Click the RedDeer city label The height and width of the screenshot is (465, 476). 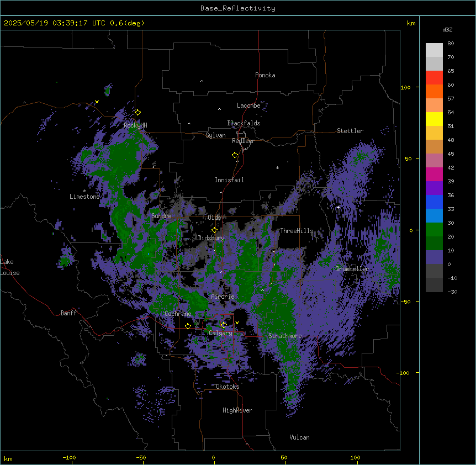pyautogui.click(x=243, y=141)
